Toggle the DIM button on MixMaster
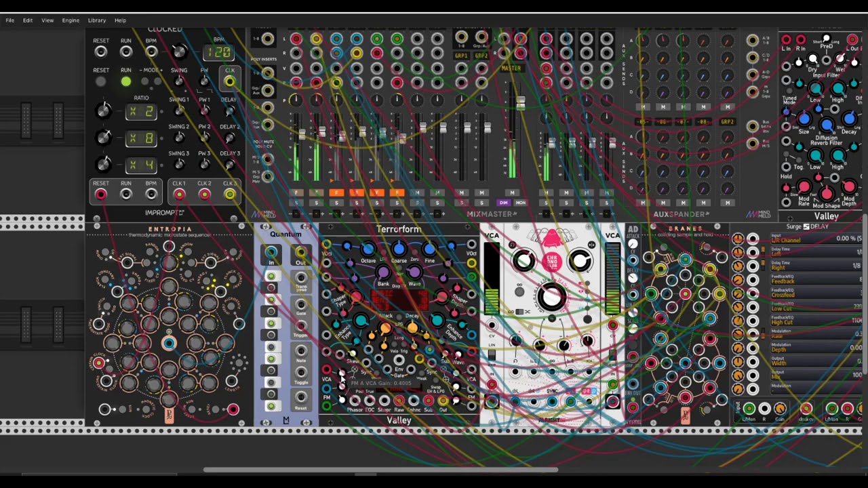The image size is (868, 488). tap(504, 203)
